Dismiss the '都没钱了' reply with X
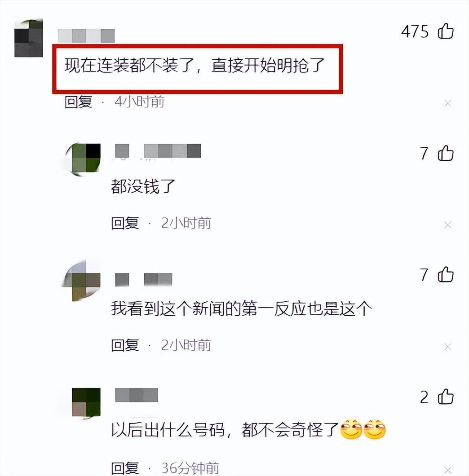The height and width of the screenshot is (476, 469). tap(447, 225)
